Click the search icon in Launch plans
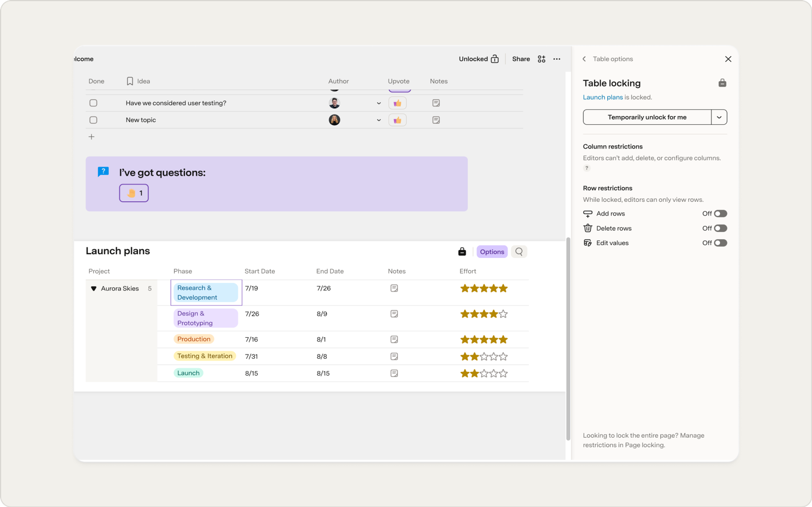812x507 pixels. pyautogui.click(x=519, y=252)
